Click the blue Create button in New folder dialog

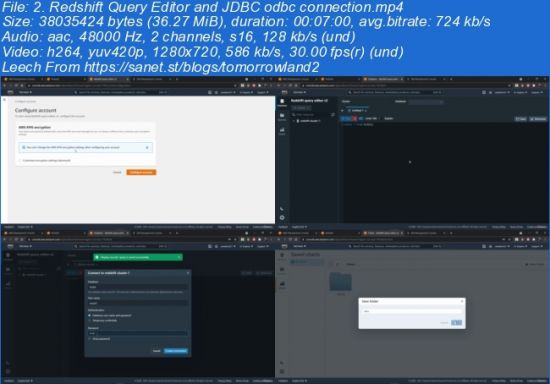pos(456,323)
